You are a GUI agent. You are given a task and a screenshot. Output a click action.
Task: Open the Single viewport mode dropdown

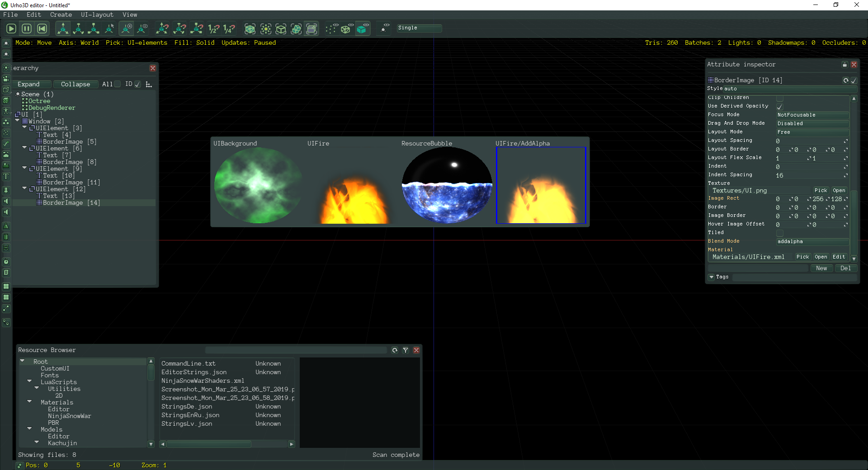419,28
